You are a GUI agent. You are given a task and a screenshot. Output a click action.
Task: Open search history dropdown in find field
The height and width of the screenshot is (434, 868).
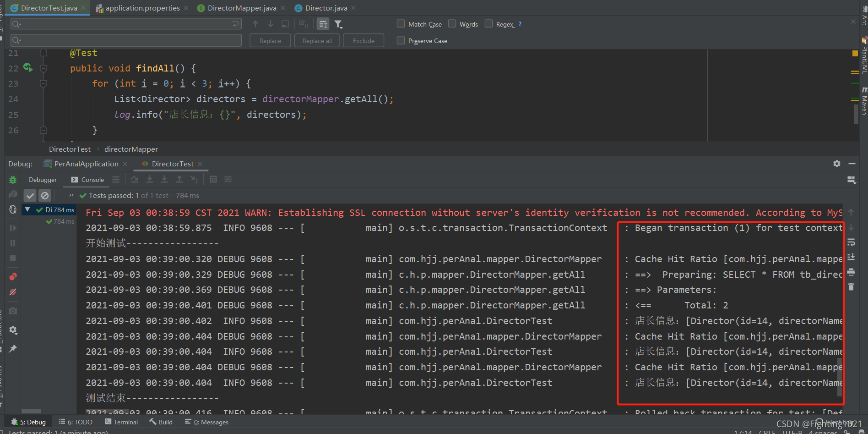coord(16,24)
